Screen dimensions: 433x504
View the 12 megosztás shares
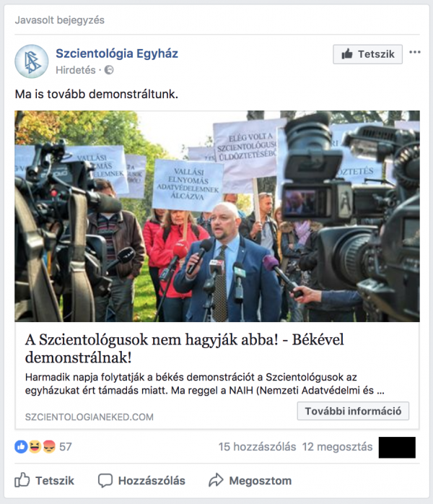[337, 447]
